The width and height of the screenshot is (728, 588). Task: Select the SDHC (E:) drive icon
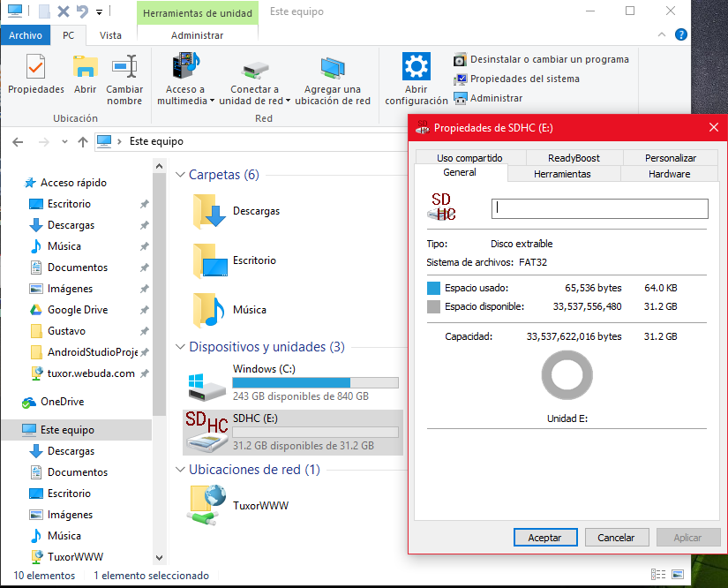206,432
